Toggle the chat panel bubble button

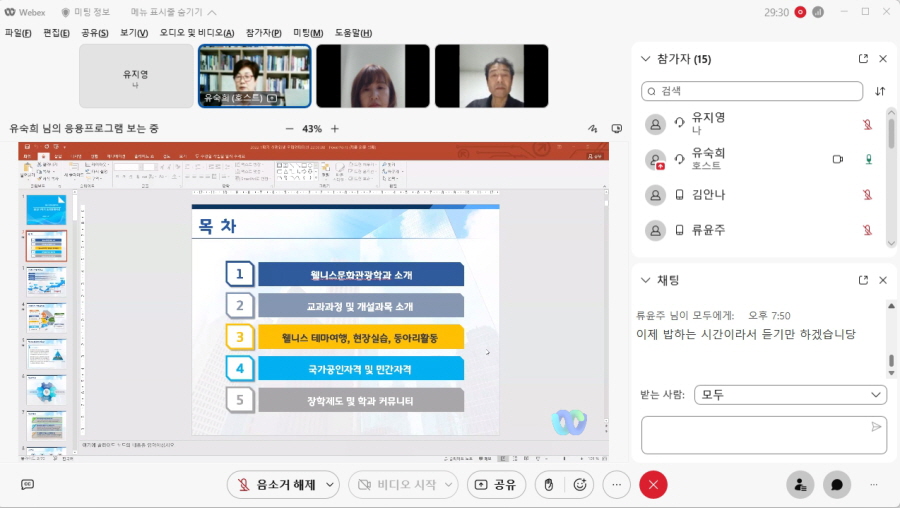[837, 485]
